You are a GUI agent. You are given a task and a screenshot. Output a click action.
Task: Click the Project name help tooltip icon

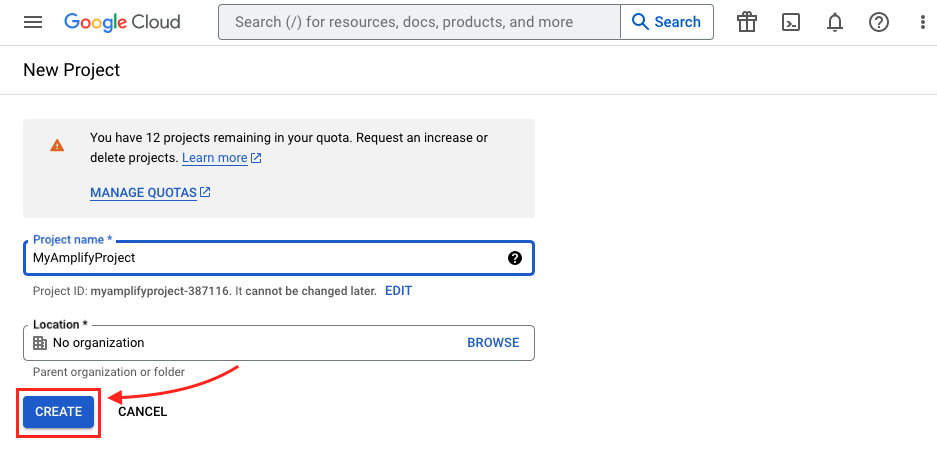tap(515, 258)
